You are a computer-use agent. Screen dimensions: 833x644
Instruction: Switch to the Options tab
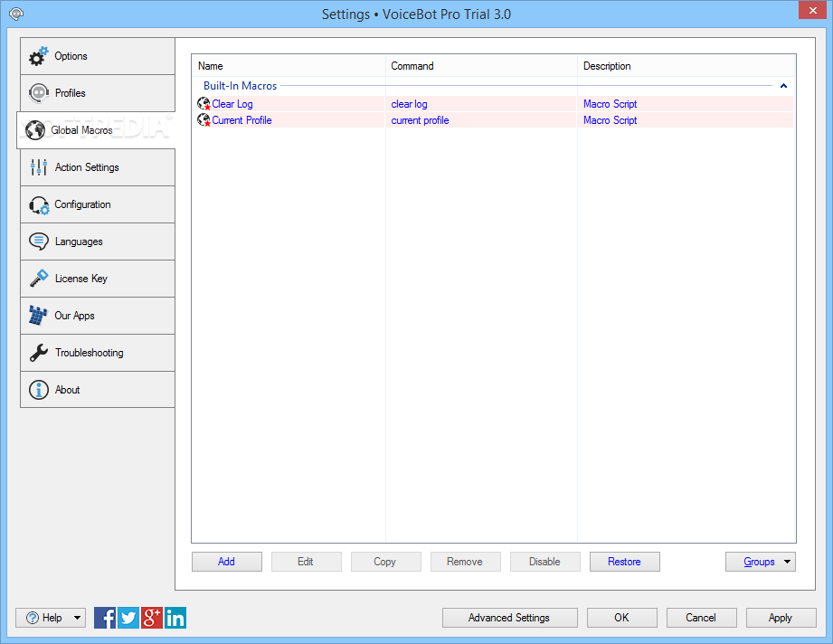98,56
